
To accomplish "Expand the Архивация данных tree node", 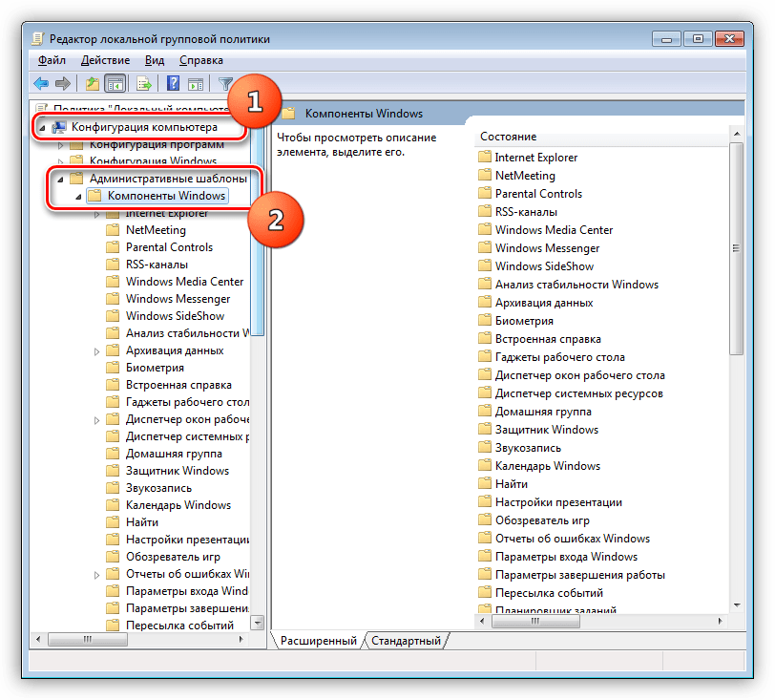I will (x=96, y=351).
